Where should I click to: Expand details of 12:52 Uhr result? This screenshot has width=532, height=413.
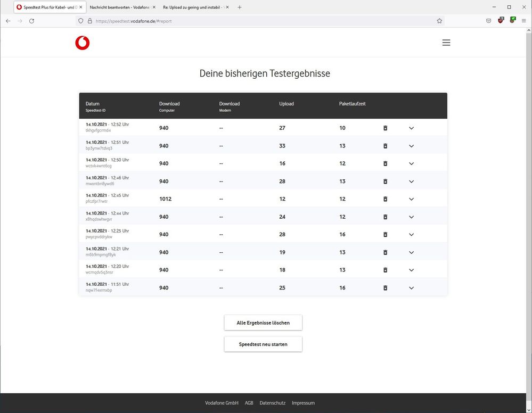(411, 128)
